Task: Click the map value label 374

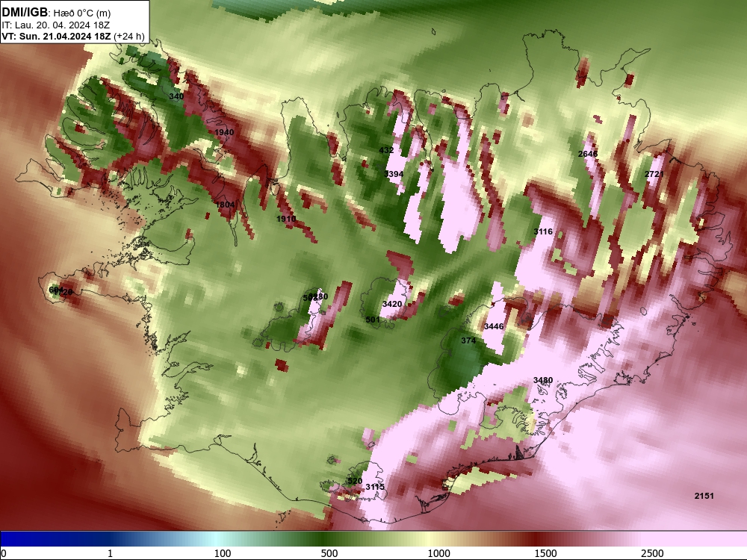Action: click(468, 340)
